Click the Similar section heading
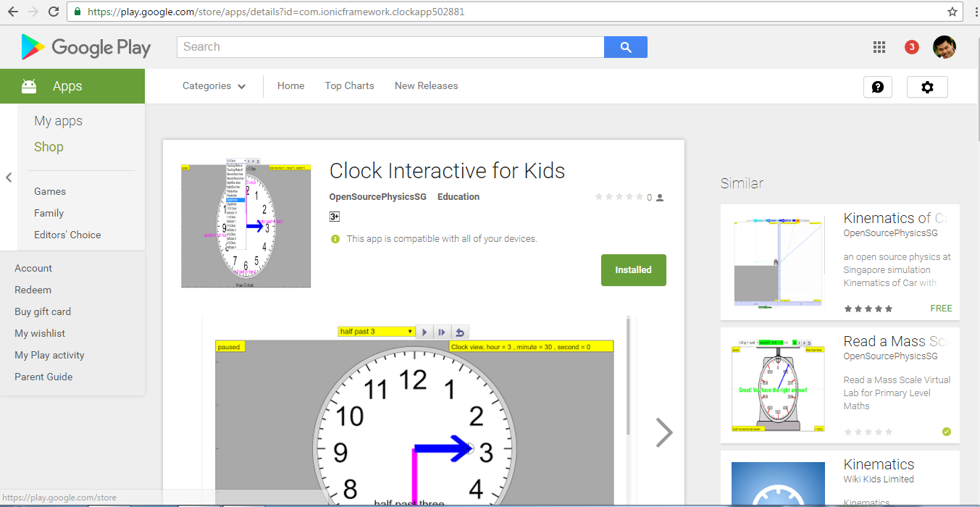Image resolution: width=980 pixels, height=507 pixels. coord(742,183)
